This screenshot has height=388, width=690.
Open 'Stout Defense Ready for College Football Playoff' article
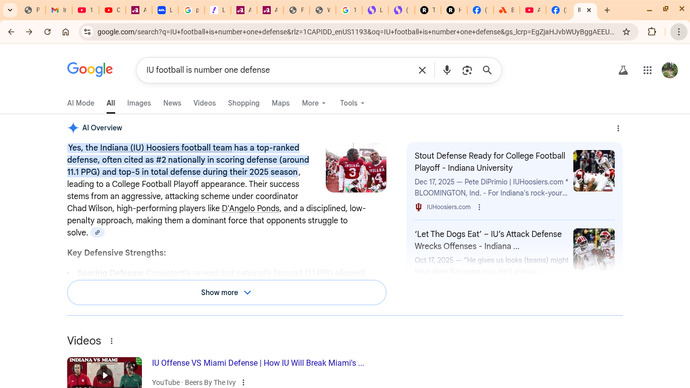pos(490,162)
